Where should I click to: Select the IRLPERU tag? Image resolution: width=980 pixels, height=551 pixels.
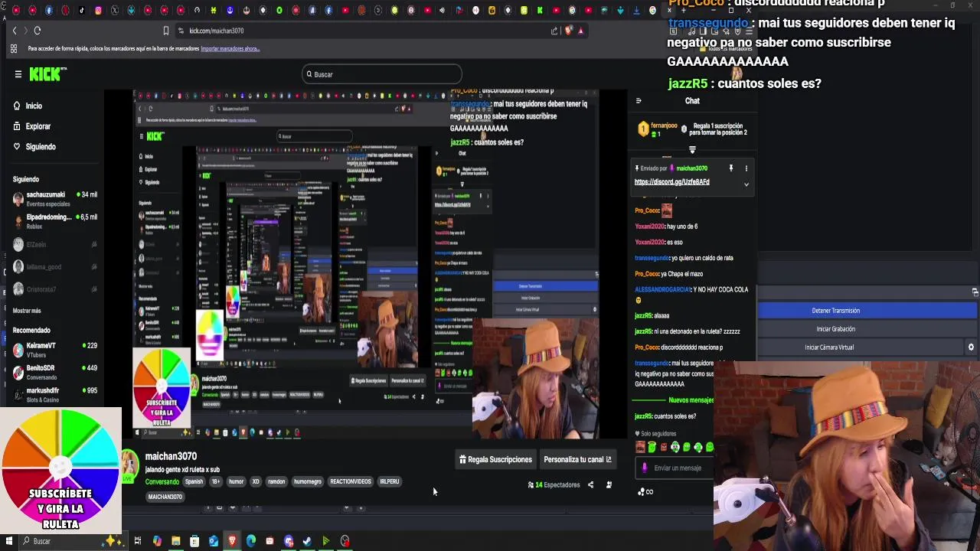point(390,481)
